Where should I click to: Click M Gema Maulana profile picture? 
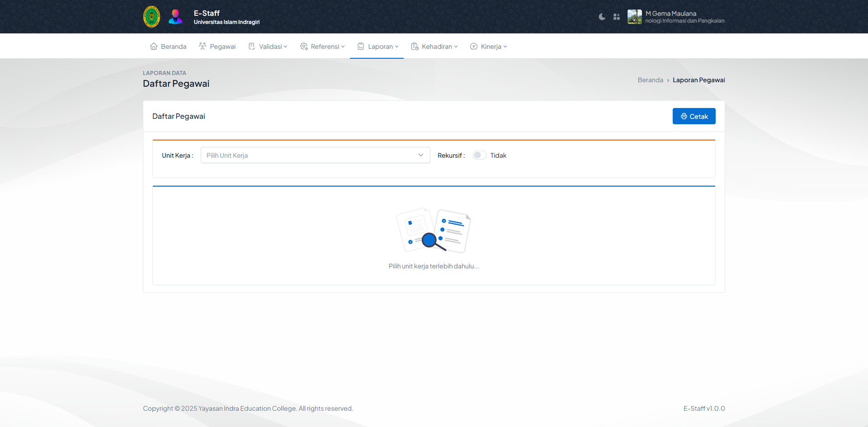634,17
